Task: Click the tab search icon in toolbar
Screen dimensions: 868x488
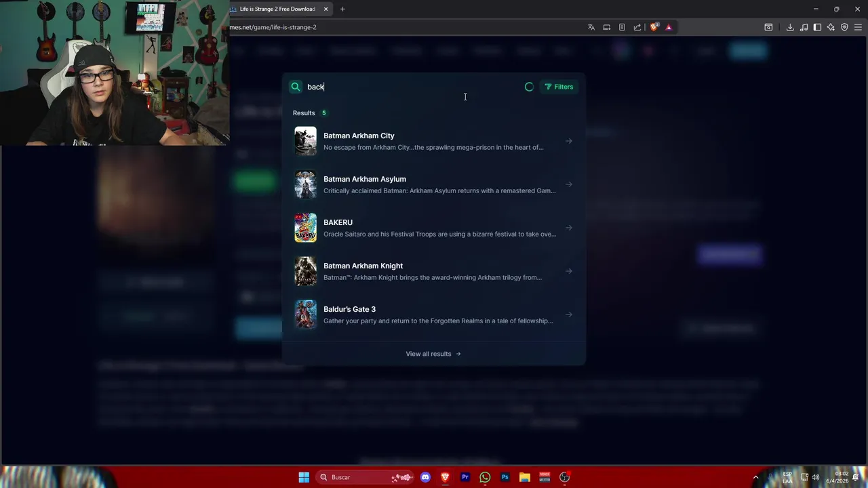Action: click(x=768, y=27)
